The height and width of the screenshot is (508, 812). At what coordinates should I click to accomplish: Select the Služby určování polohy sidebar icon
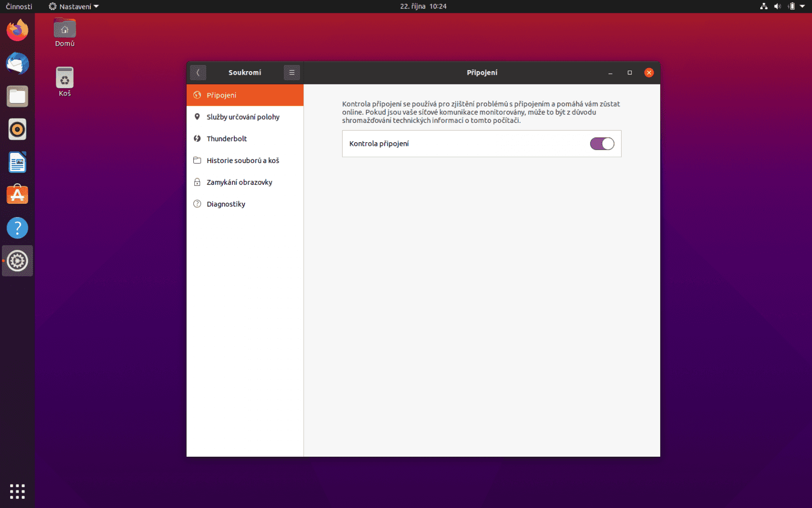pyautogui.click(x=197, y=116)
